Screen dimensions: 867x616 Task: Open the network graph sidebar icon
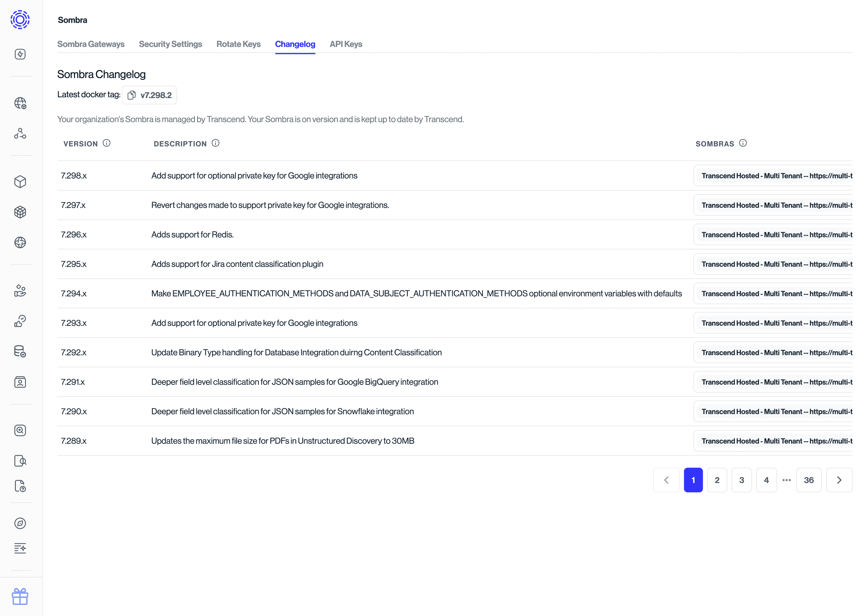(x=20, y=134)
